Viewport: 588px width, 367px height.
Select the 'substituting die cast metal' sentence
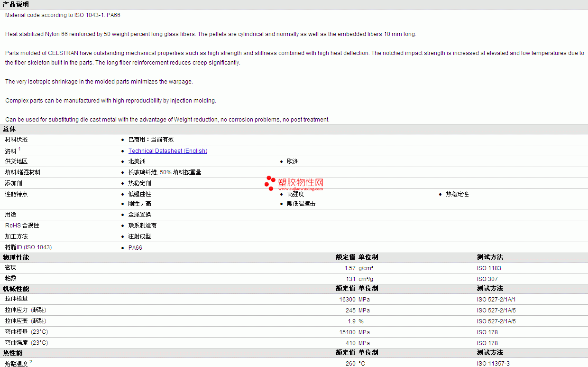click(167, 120)
